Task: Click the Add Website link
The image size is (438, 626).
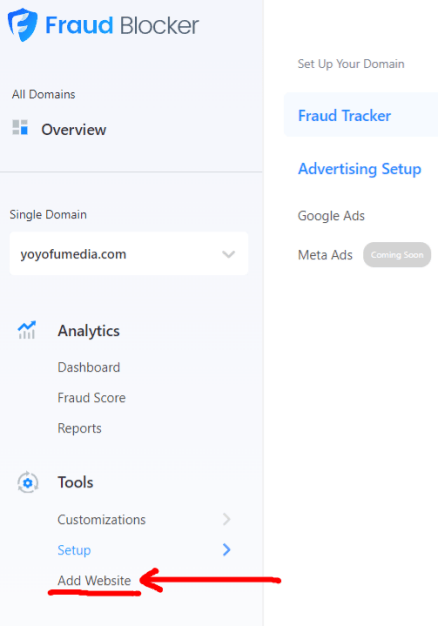Action: tap(94, 580)
